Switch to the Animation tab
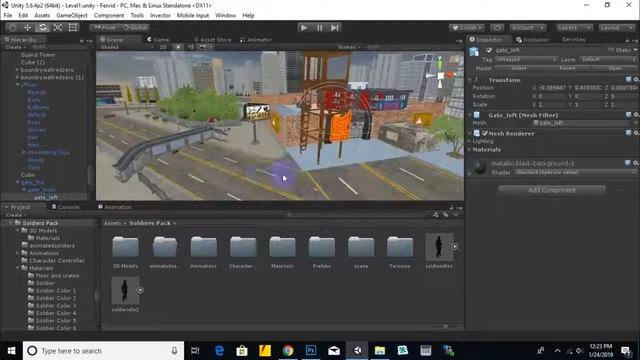This screenshot has height=360, width=640. tap(115, 207)
